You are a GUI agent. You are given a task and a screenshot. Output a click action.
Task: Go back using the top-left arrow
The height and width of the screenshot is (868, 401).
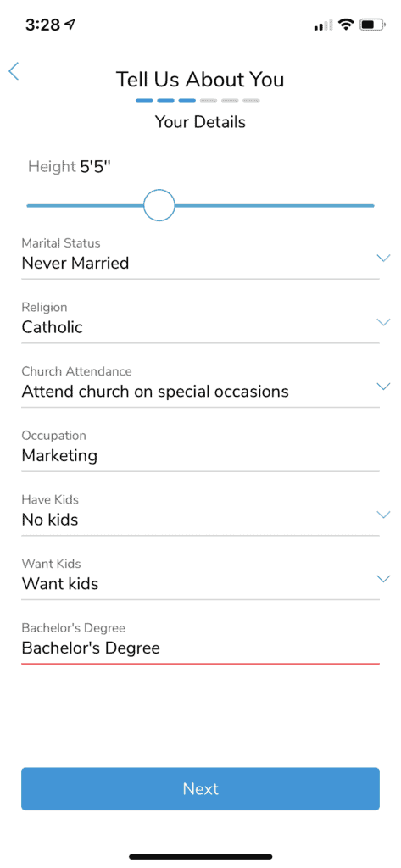click(x=14, y=71)
